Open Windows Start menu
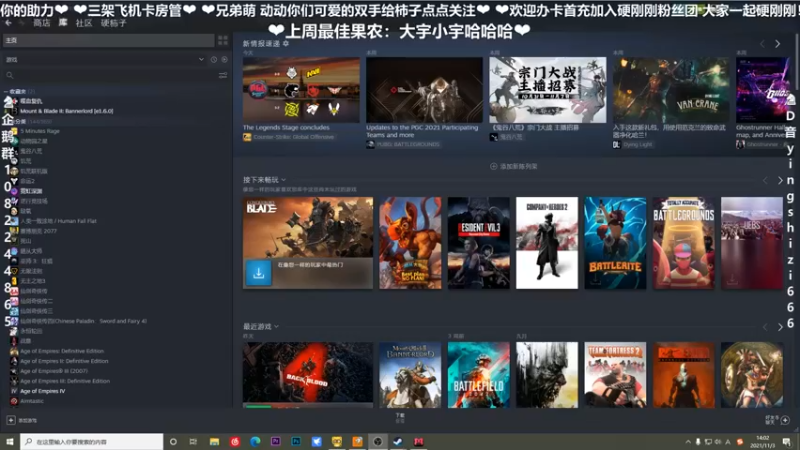 (x=9, y=441)
